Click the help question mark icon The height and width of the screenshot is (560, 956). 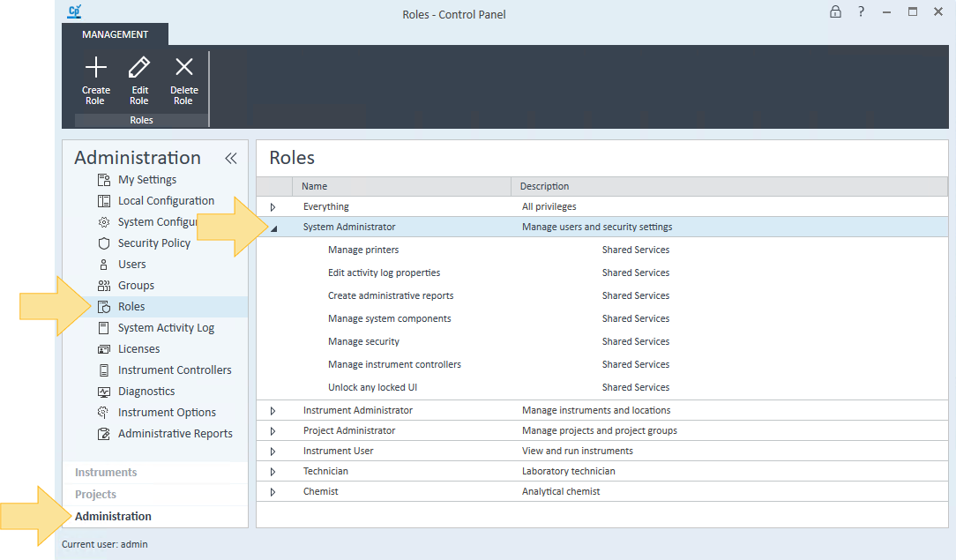point(862,12)
